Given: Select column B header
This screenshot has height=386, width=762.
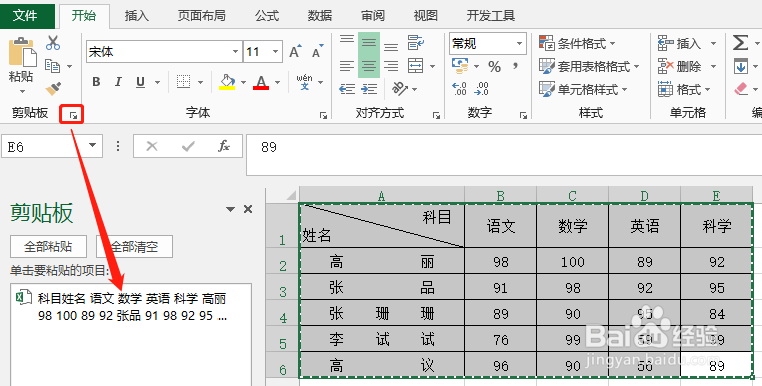Looking at the screenshot, I should (501, 195).
